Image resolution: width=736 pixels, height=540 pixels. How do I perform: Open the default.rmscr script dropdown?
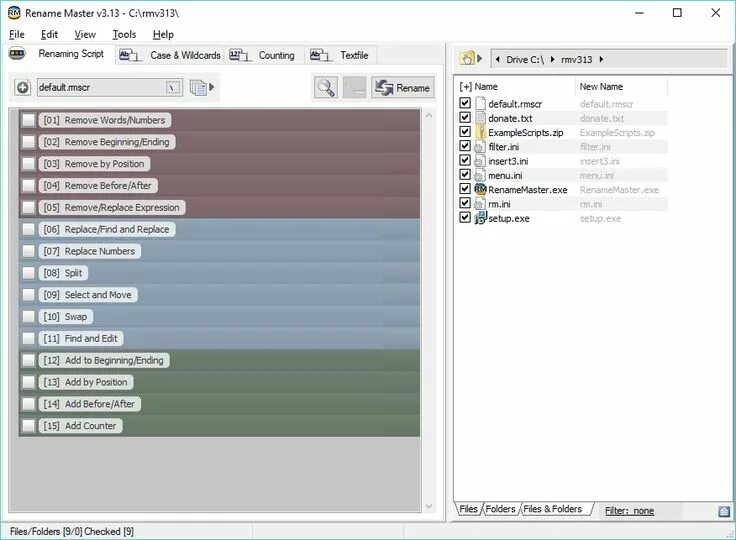[172, 87]
